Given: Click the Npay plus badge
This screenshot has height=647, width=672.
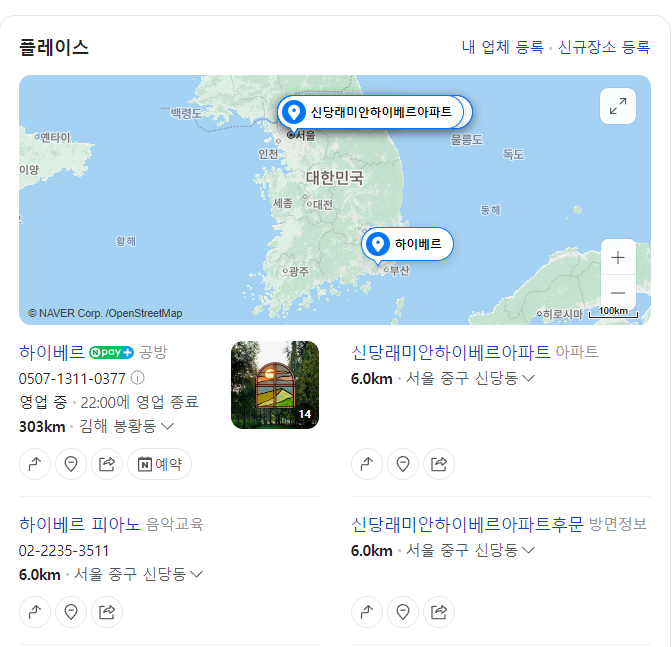Looking at the screenshot, I should (x=111, y=352).
